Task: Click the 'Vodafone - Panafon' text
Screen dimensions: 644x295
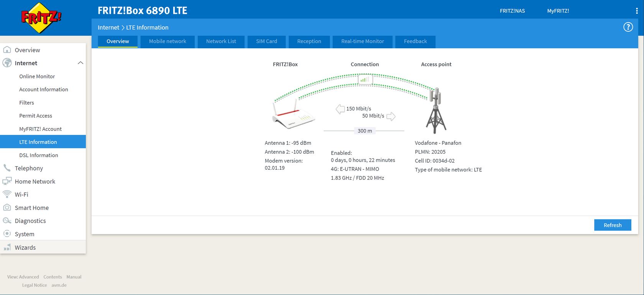Action: pyautogui.click(x=438, y=143)
